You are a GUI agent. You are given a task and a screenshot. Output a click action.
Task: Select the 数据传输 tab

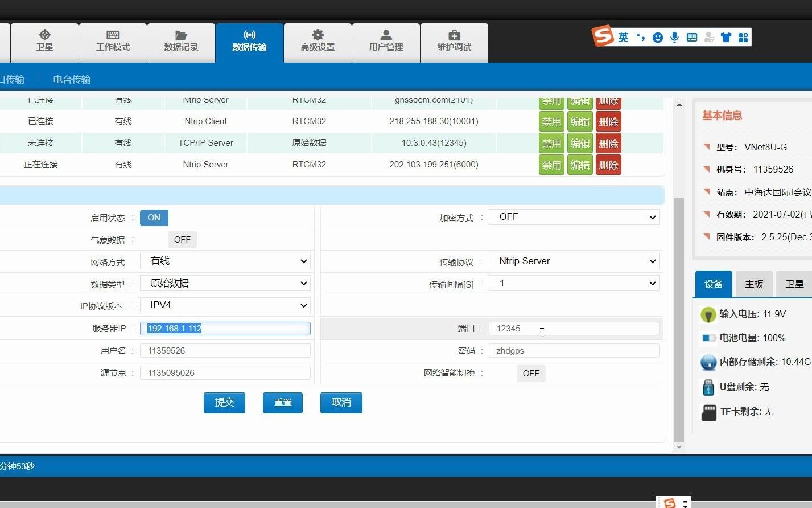(x=249, y=42)
